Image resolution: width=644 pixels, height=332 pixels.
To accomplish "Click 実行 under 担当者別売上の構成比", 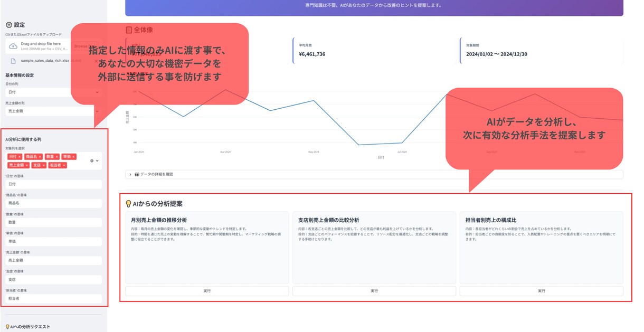I will point(542,291).
